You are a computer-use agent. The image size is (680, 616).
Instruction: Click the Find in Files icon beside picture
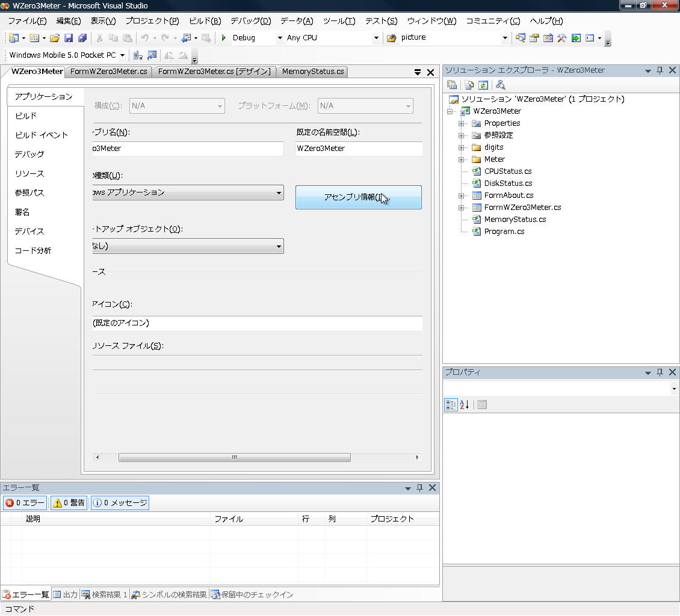tap(392, 38)
